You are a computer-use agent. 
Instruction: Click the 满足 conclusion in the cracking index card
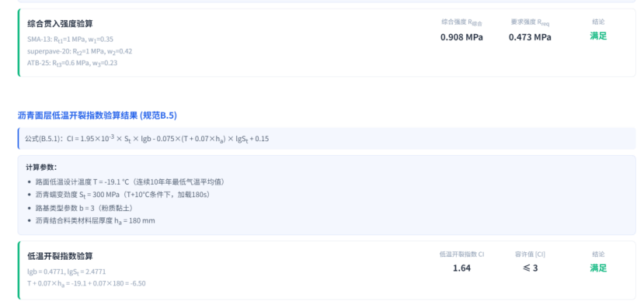598,268
